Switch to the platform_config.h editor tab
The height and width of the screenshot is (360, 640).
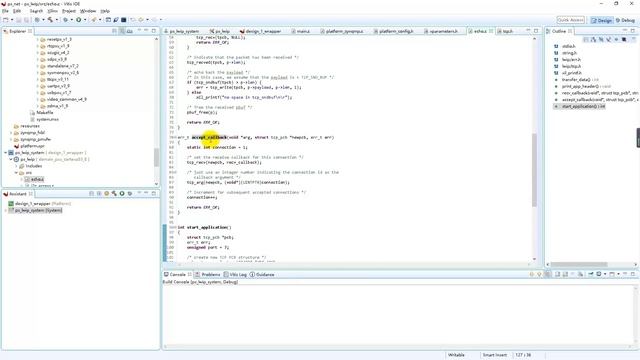point(393,31)
